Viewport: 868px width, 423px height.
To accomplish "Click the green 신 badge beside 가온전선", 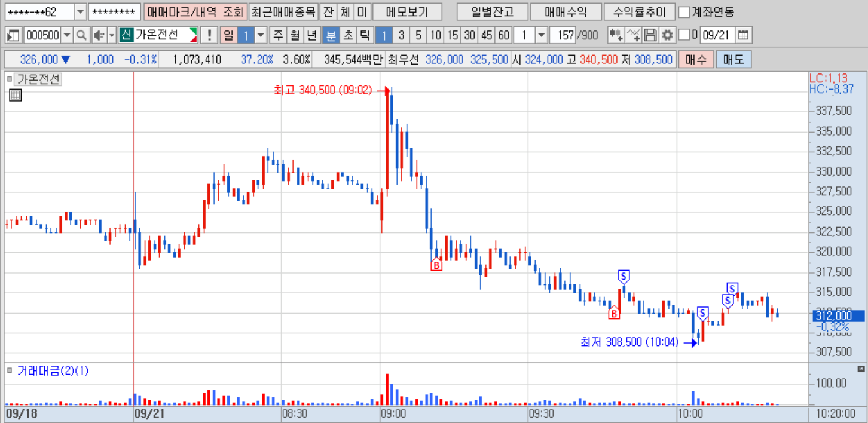I will pos(126,35).
